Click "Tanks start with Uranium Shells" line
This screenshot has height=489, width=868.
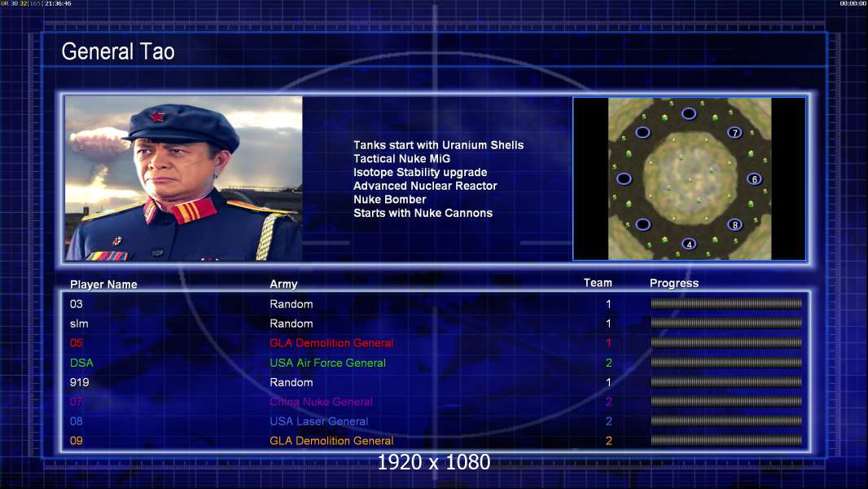point(438,145)
